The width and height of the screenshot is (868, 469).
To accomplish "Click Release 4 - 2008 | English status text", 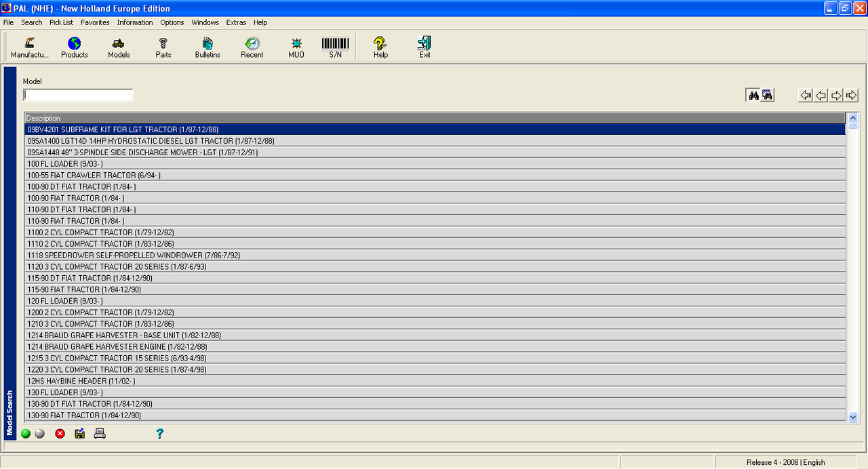I will (x=786, y=462).
